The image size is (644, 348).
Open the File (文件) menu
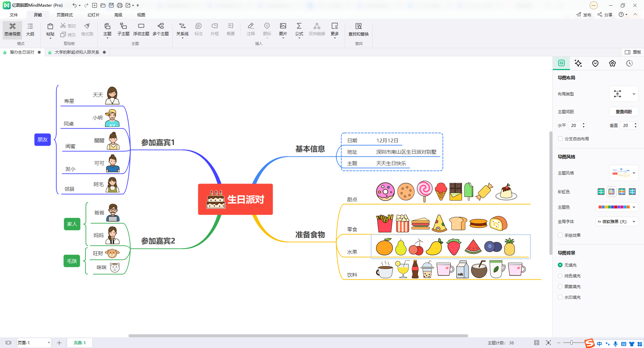14,15
